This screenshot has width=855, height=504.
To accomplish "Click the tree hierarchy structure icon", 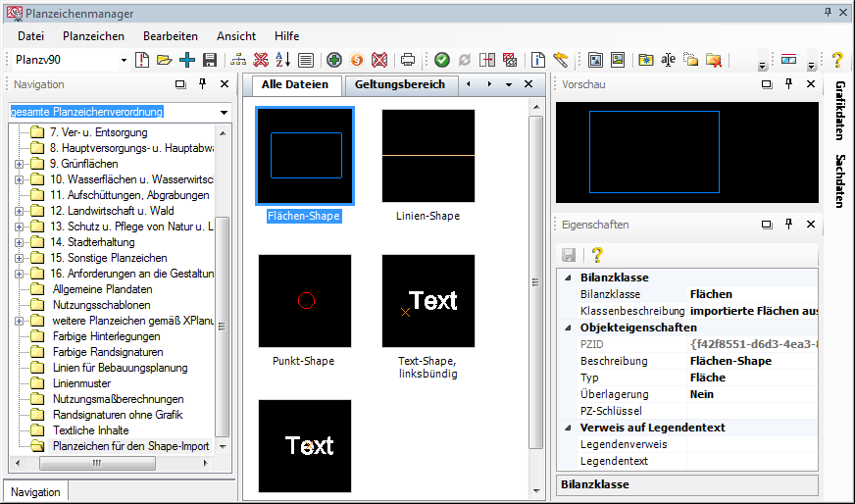I will click(x=238, y=60).
